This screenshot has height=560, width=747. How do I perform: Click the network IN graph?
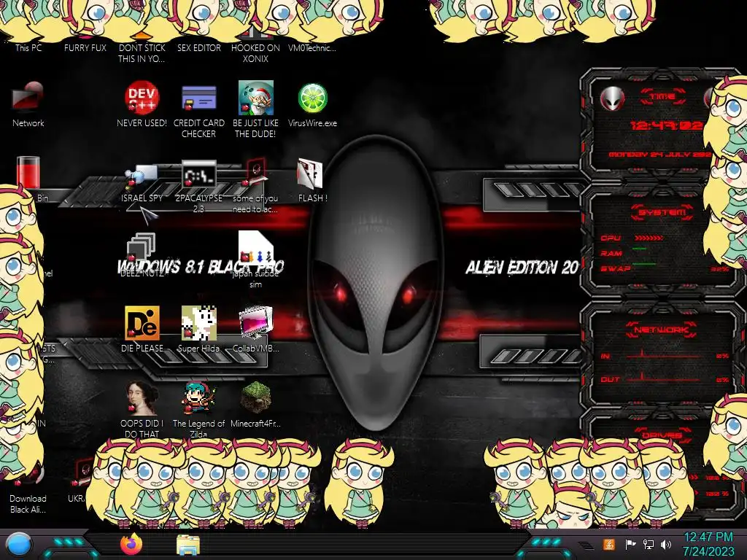click(x=662, y=356)
